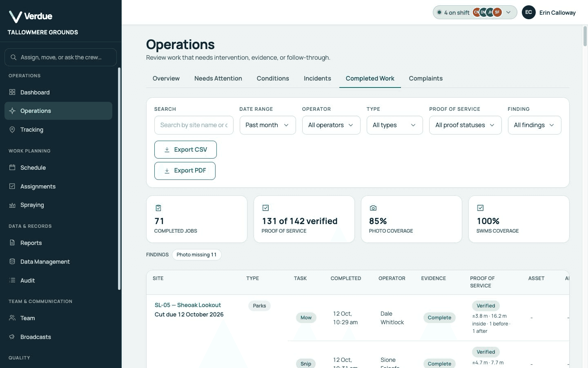Viewport: 588px width, 368px height.
Task: Switch to the Overview tab
Action: coord(166,79)
